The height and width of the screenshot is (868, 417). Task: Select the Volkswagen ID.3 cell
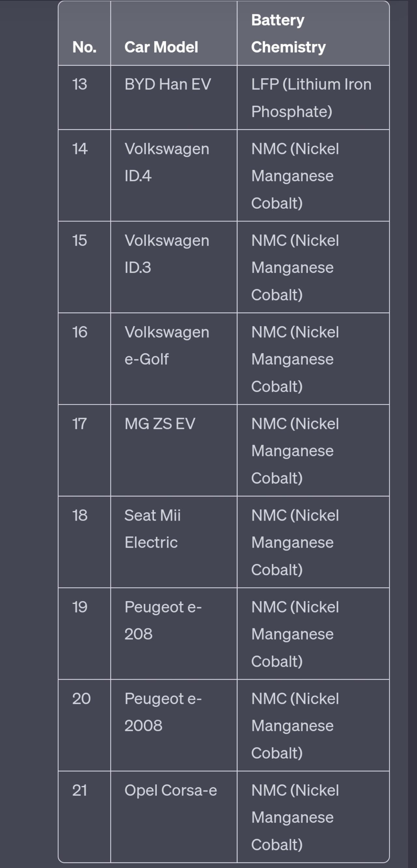point(174,267)
